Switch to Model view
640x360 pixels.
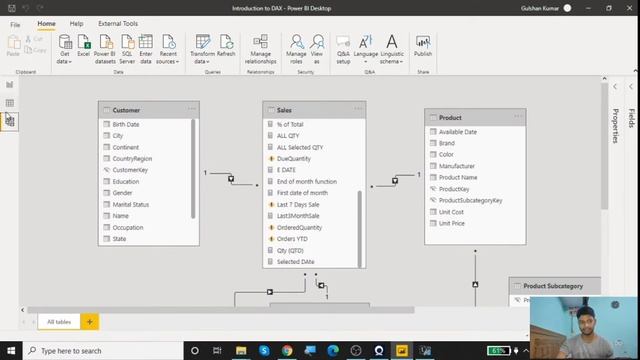pos(9,121)
